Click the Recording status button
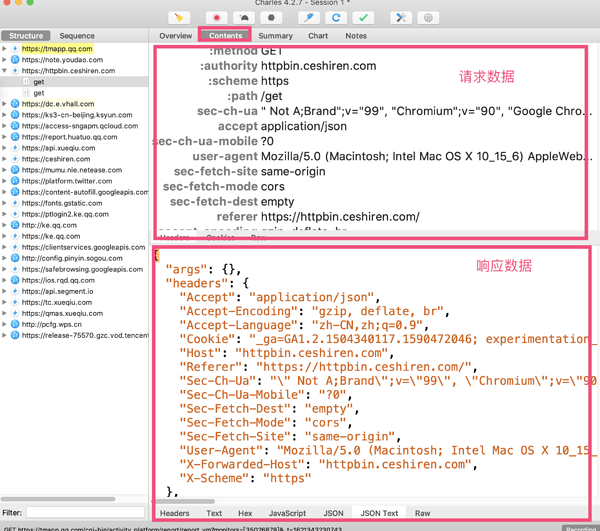Image resolution: width=600 pixels, height=531 pixels. (x=580, y=528)
